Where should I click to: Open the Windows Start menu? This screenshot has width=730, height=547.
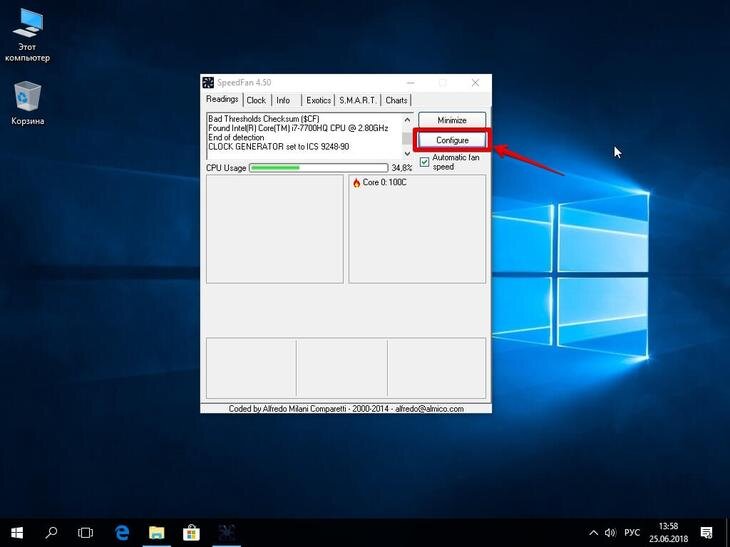[x=17, y=533]
